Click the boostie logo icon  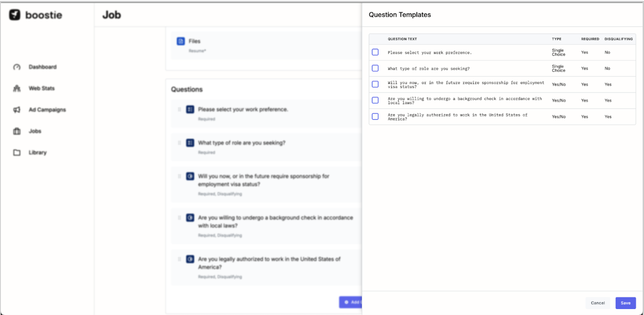tap(15, 15)
